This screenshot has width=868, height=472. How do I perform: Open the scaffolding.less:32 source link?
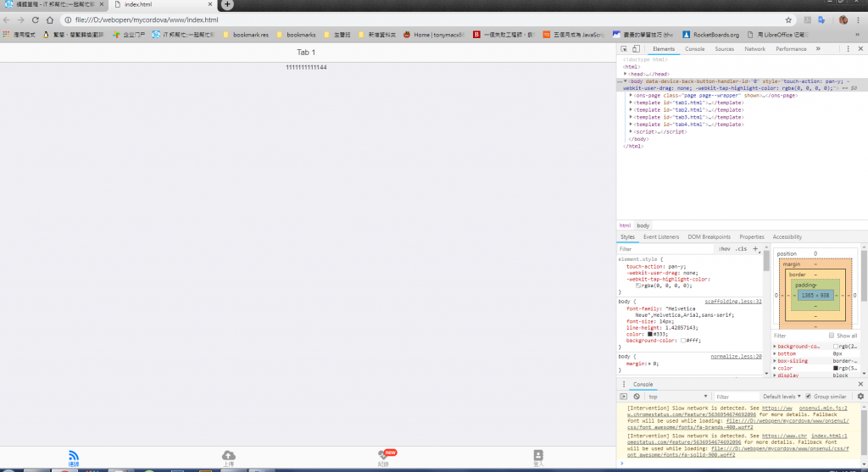point(733,302)
